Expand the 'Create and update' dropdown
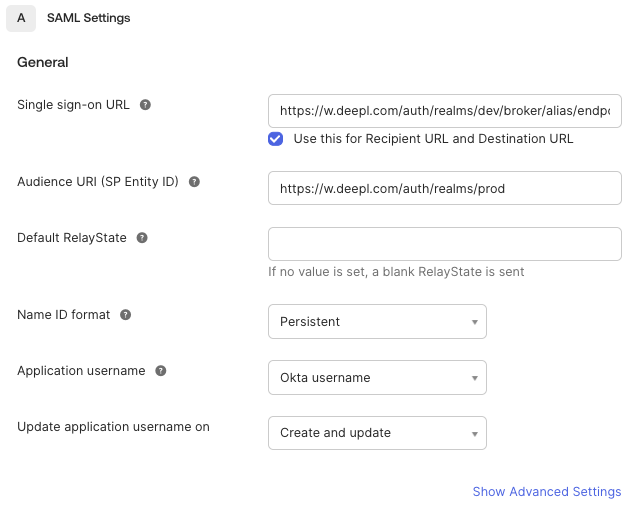This screenshot has height=514, width=635. point(377,433)
